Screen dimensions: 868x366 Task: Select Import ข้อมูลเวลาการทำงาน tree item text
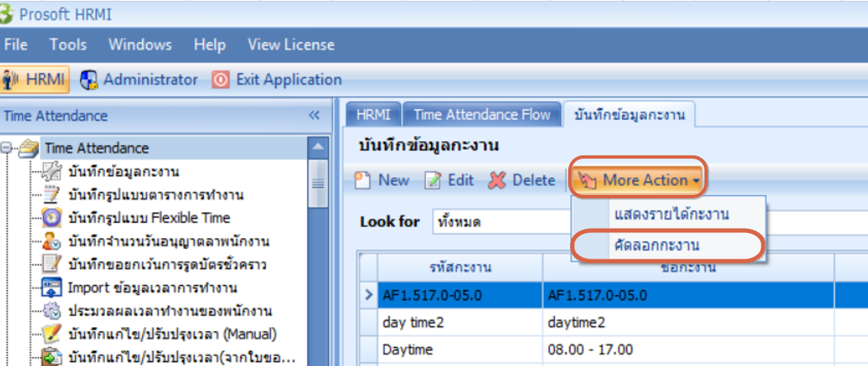pos(153,288)
